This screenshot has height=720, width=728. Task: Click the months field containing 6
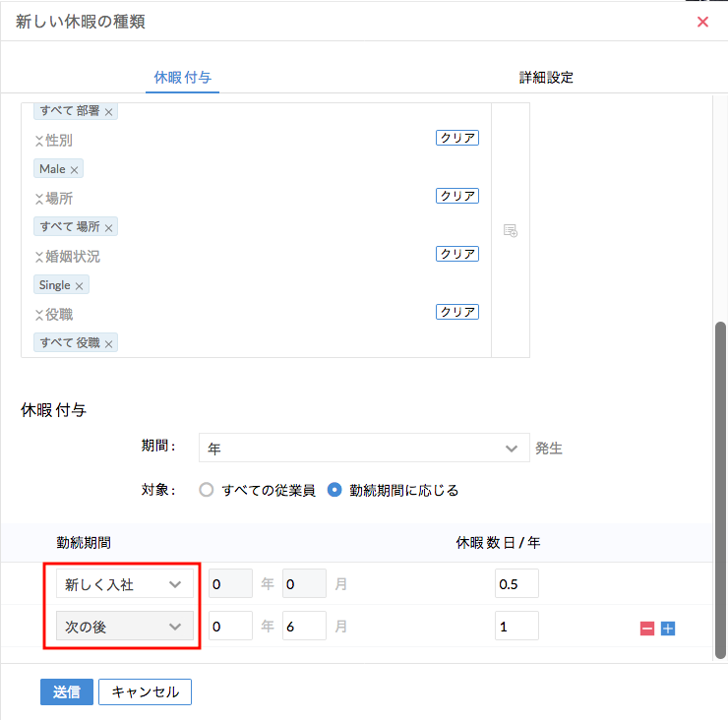pos(303,627)
